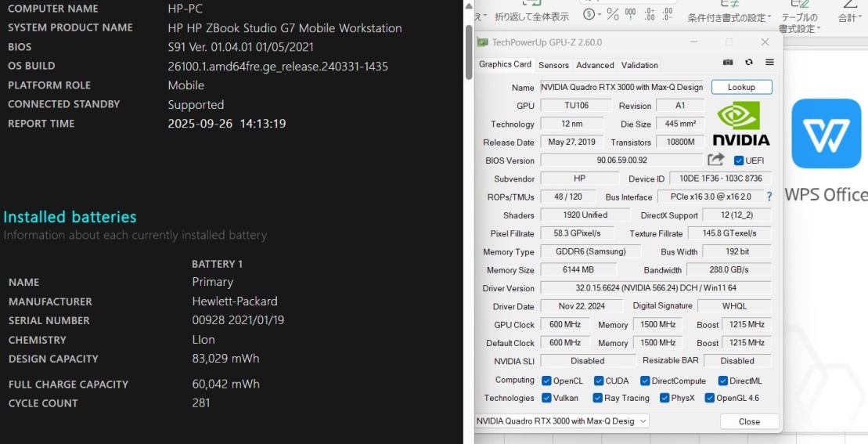Image resolution: width=868 pixels, height=444 pixels.
Task: Toggle the OpenCL checkbox
Action: click(x=546, y=381)
